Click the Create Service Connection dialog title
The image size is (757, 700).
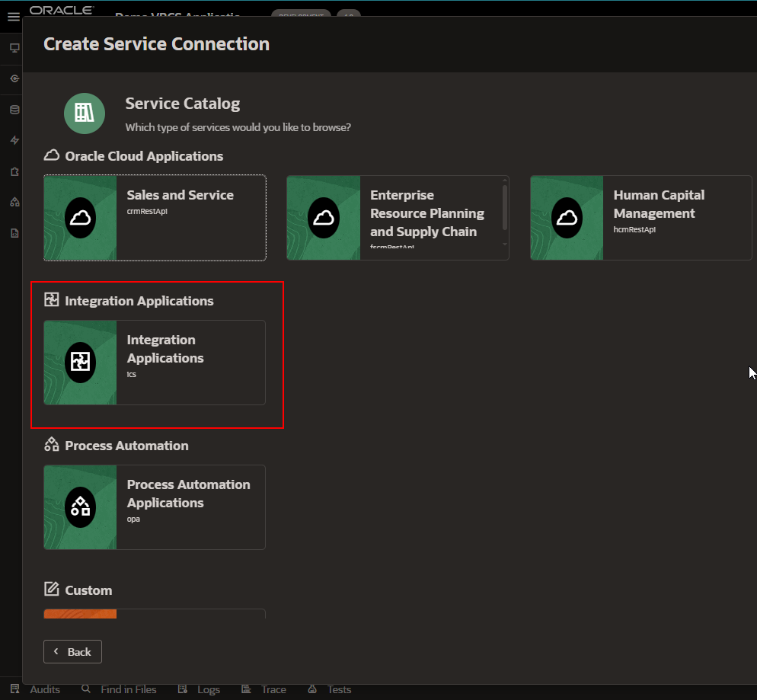(x=156, y=44)
